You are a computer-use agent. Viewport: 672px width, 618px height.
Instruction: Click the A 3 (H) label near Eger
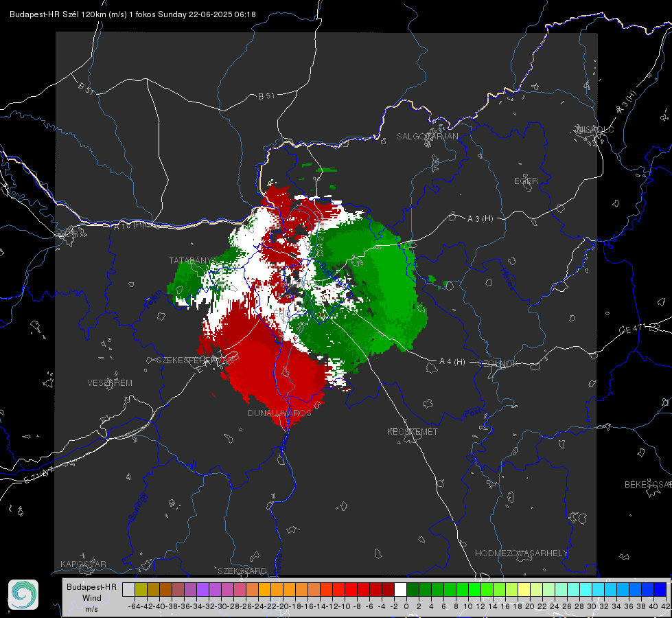(x=480, y=218)
